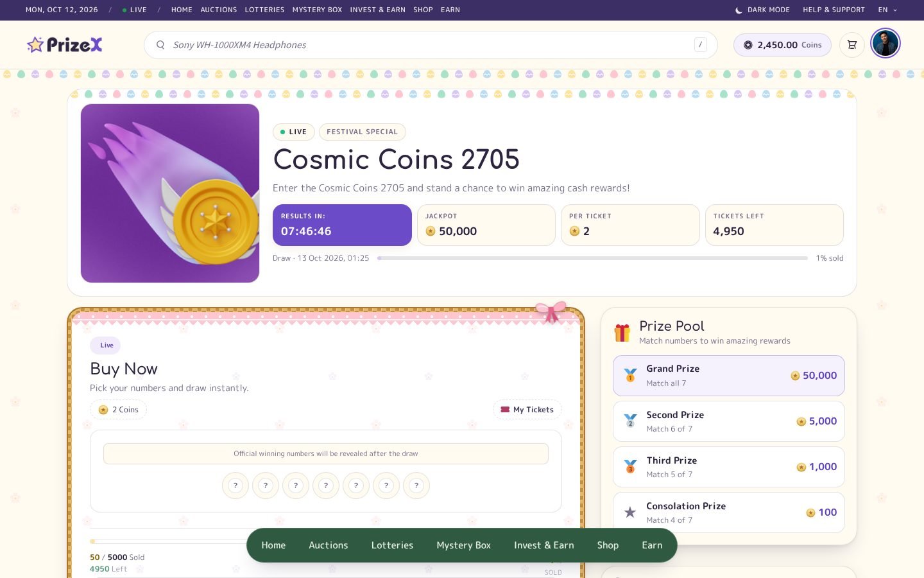The height and width of the screenshot is (578, 924).
Task: Open Auctions in top navigation bar
Action: (x=219, y=10)
